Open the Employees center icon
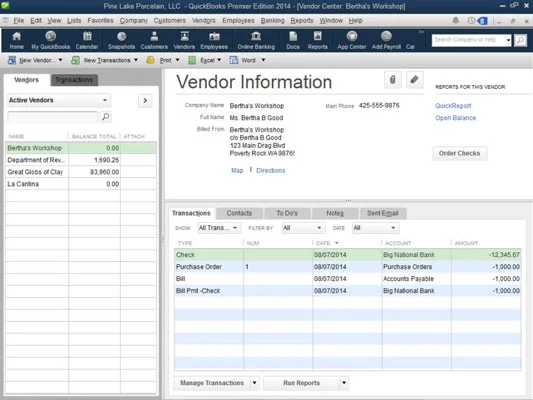 pos(214,40)
